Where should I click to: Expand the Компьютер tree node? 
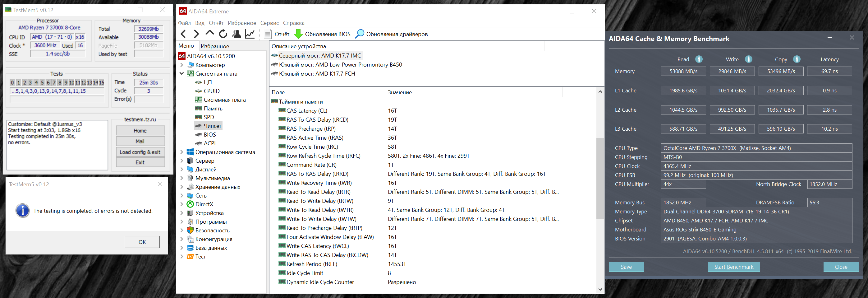pyautogui.click(x=181, y=65)
